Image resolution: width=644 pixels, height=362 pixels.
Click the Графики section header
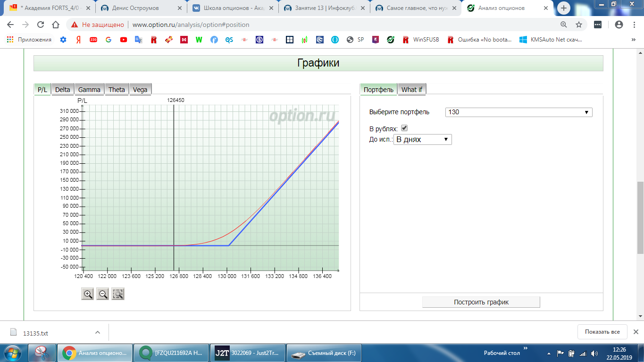(x=318, y=63)
